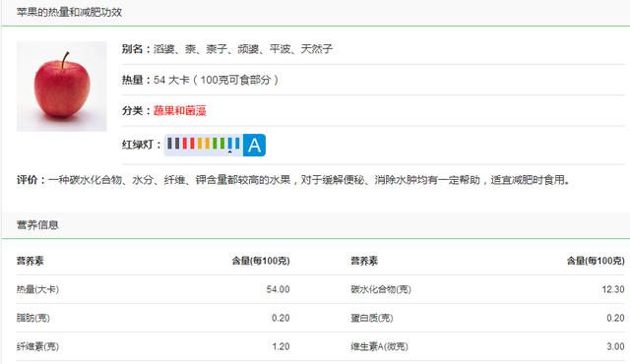
Task: Click the 红绿灯 label
Action: click(x=142, y=145)
